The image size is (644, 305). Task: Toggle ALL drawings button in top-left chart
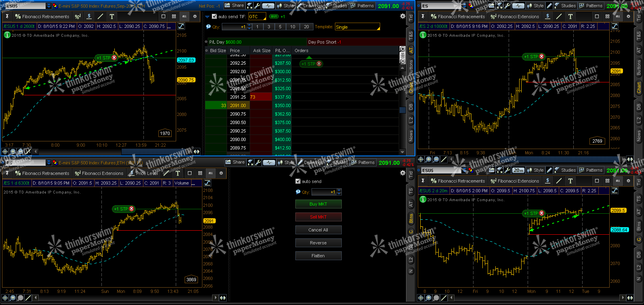pos(184,17)
